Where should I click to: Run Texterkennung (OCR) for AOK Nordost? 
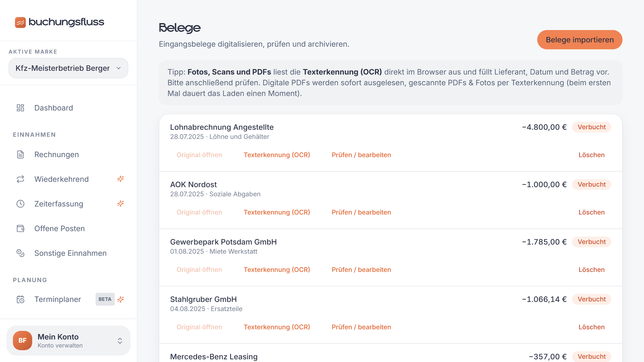pos(277,212)
